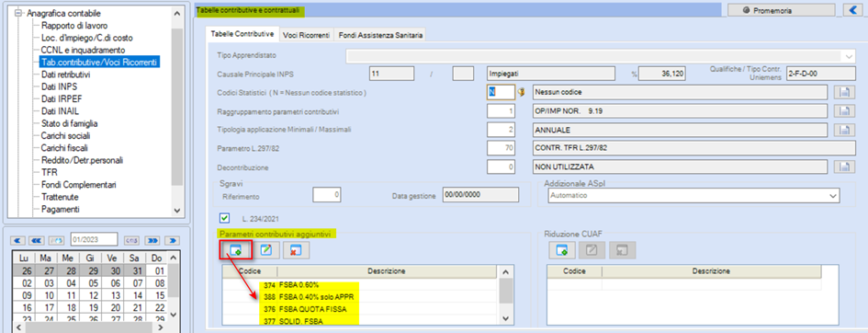868x333 pixels.
Task: Open lookup table for Decontribuzione
Action: (x=843, y=166)
